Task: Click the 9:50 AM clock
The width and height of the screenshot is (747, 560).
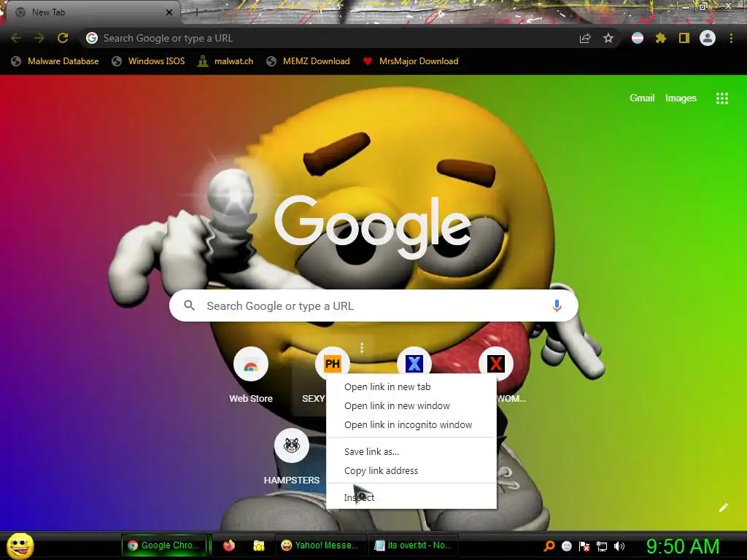Action: coord(683,545)
